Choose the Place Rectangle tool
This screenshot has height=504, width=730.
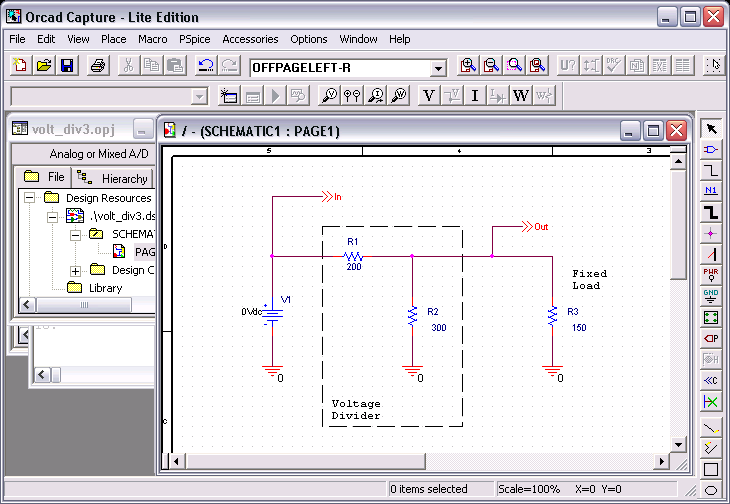711,469
